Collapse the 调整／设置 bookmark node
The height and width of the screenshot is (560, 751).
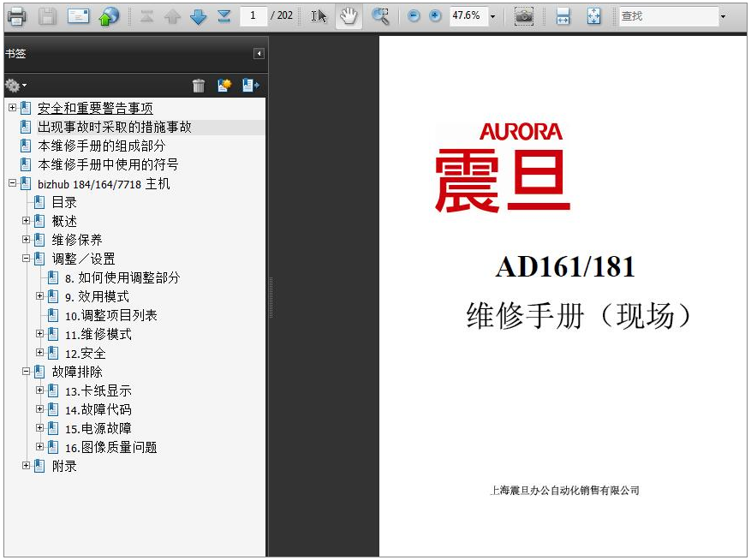(x=27, y=259)
